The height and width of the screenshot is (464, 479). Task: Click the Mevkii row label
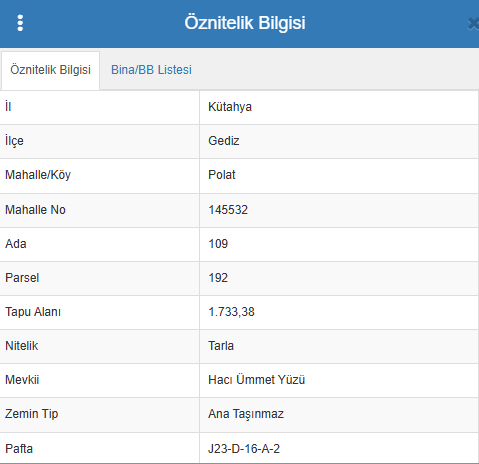click(x=22, y=380)
